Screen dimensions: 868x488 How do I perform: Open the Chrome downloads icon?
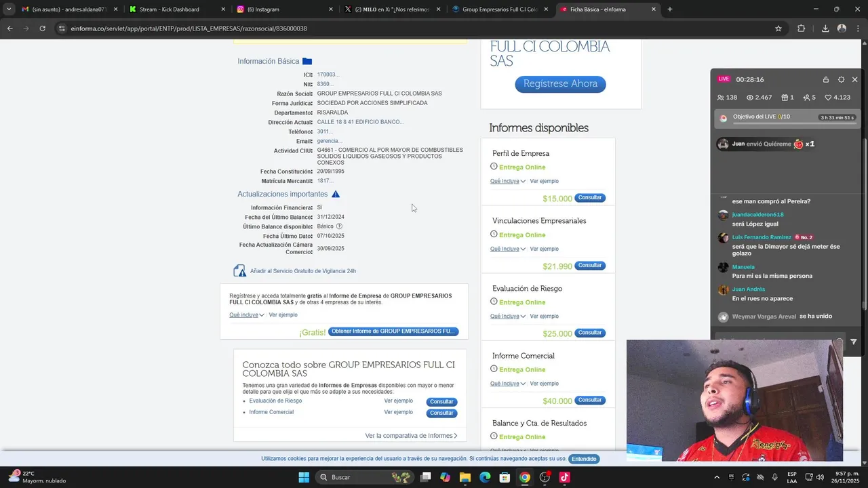pyautogui.click(x=825, y=28)
